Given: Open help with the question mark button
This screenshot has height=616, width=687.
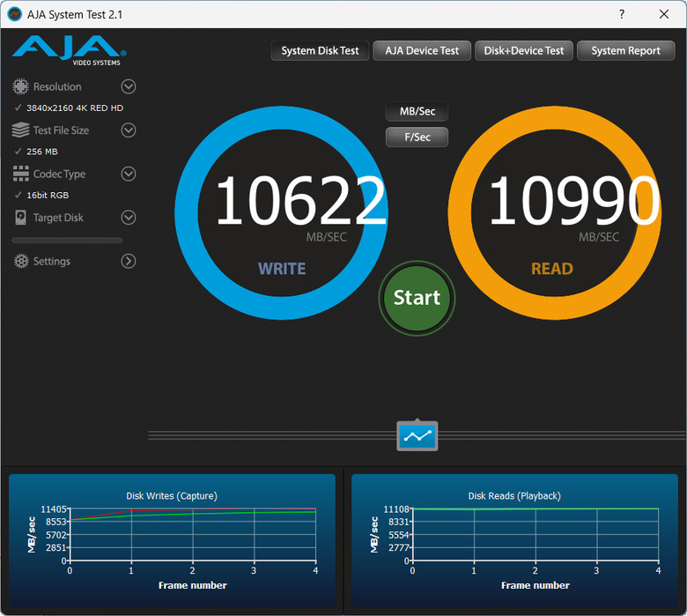Looking at the screenshot, I should (621, 14).
